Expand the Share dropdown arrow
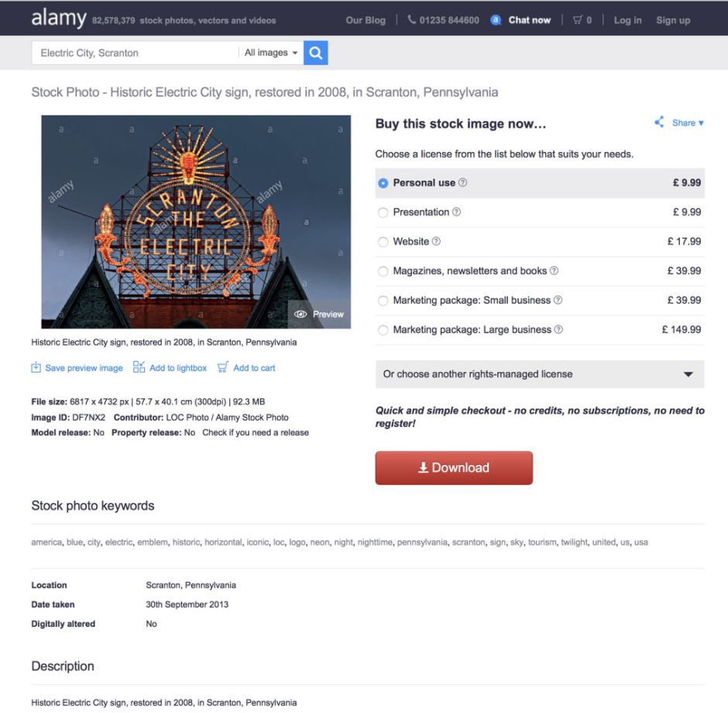This screenshot has height=713, width=728. coord(701,123)
